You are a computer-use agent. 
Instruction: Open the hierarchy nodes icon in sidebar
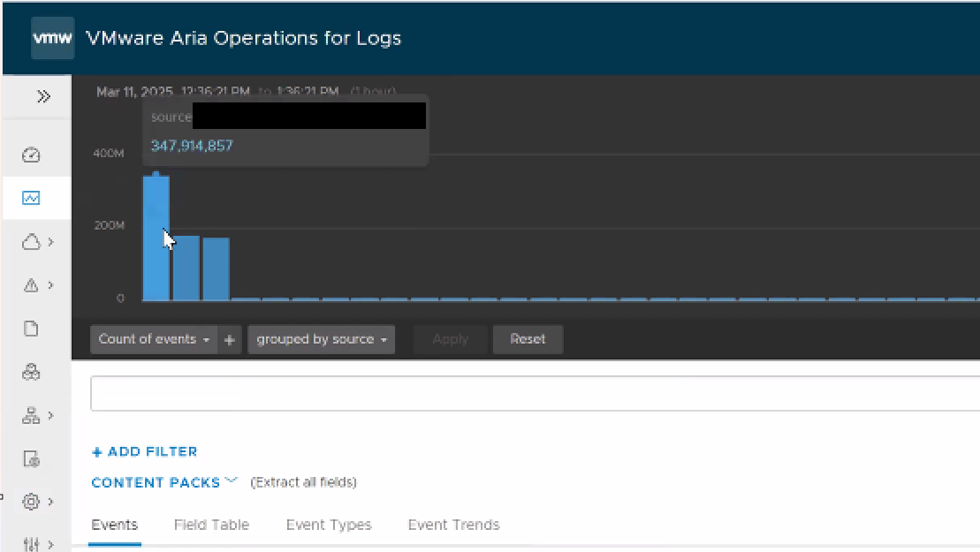(x=31, y=415)
